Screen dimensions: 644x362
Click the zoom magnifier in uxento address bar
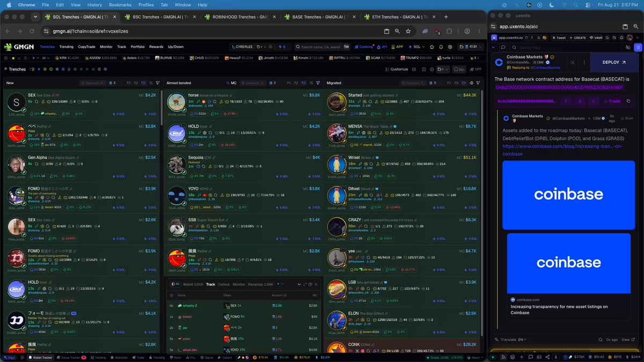pyautogui.click(x=636, y=26)
